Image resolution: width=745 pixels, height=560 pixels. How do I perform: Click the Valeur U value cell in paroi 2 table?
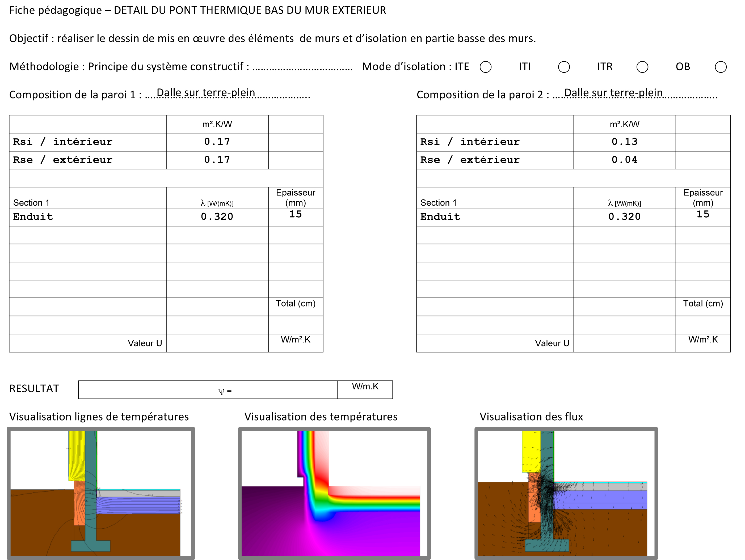(625, 343)
